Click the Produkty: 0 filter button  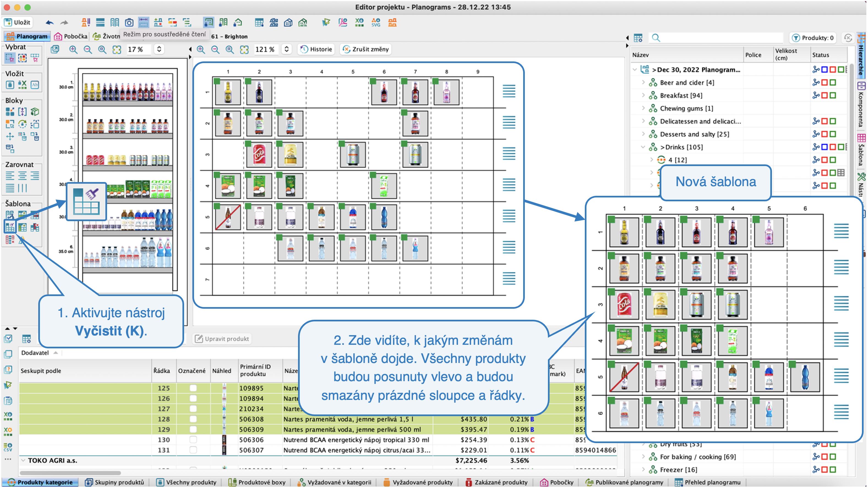812,38
